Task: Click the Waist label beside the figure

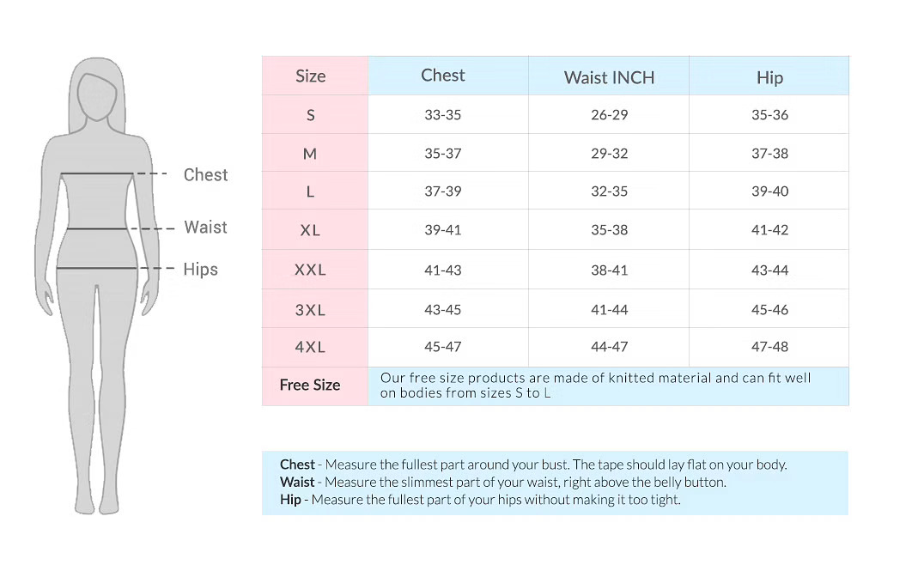Action: pyautogui.click(x=205, y=227)
